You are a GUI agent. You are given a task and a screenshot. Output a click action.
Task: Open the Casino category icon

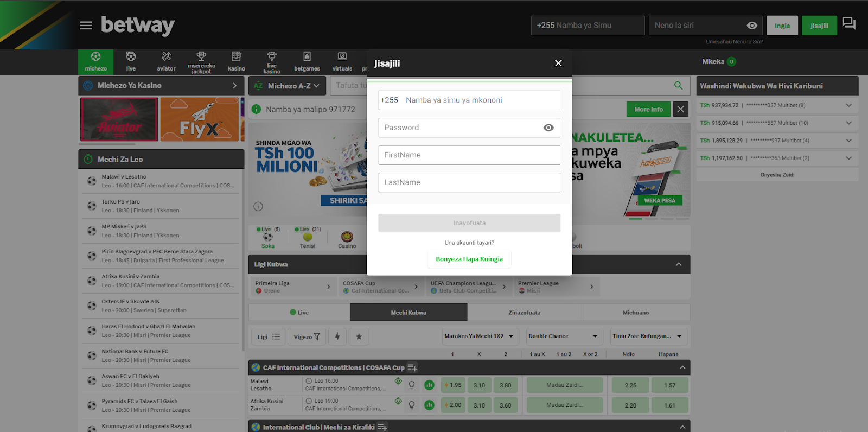tap(347, 238)
